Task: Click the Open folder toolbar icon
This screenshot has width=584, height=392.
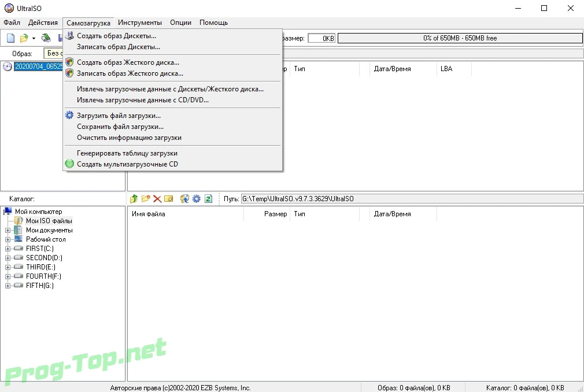Action: tap(24, 38)
